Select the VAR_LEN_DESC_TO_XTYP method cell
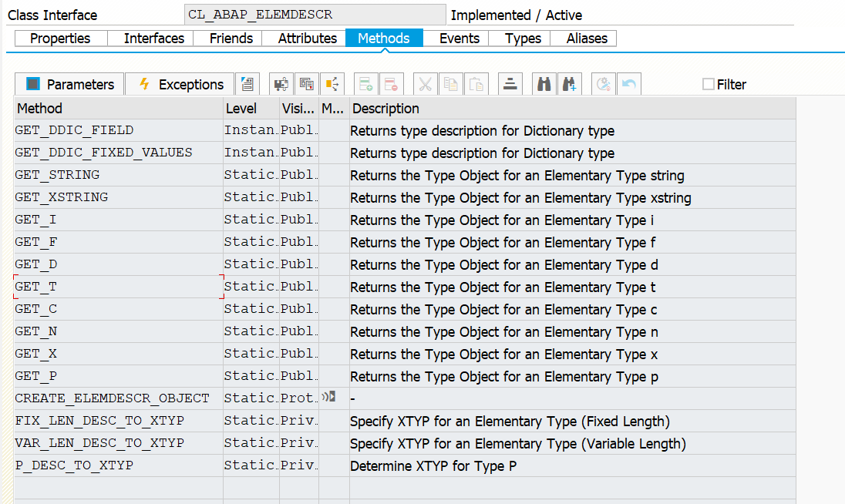This screenshot has height=504, width=845. [119, 443]
